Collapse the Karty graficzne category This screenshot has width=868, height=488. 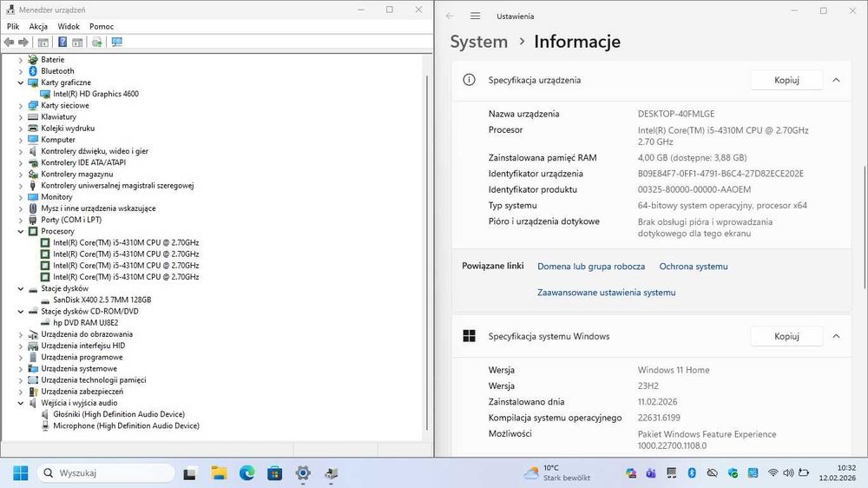click(21, 82)
